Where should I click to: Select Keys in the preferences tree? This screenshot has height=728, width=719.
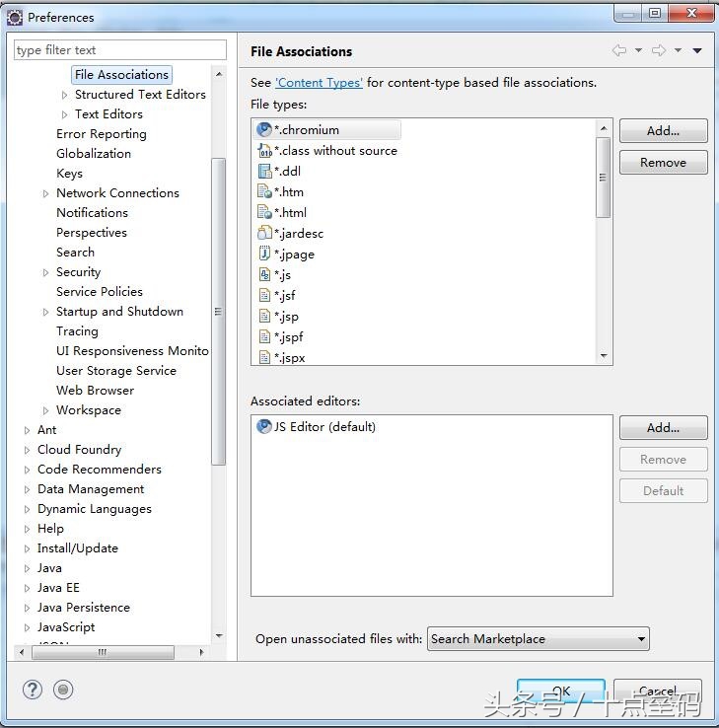click(x=69, y=173)
